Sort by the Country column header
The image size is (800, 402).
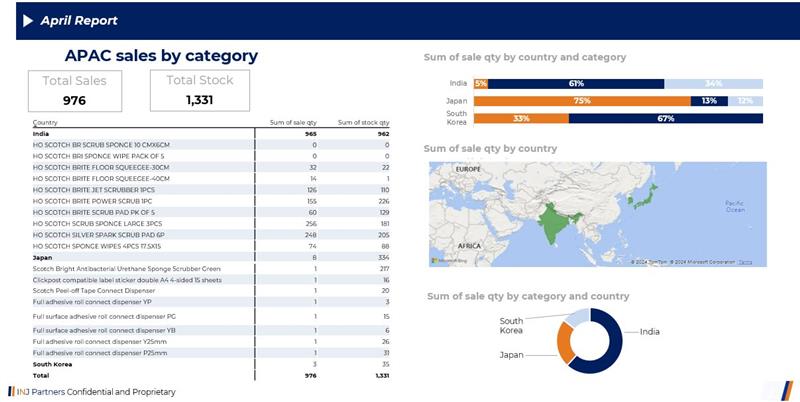click(x=45, y=122)
